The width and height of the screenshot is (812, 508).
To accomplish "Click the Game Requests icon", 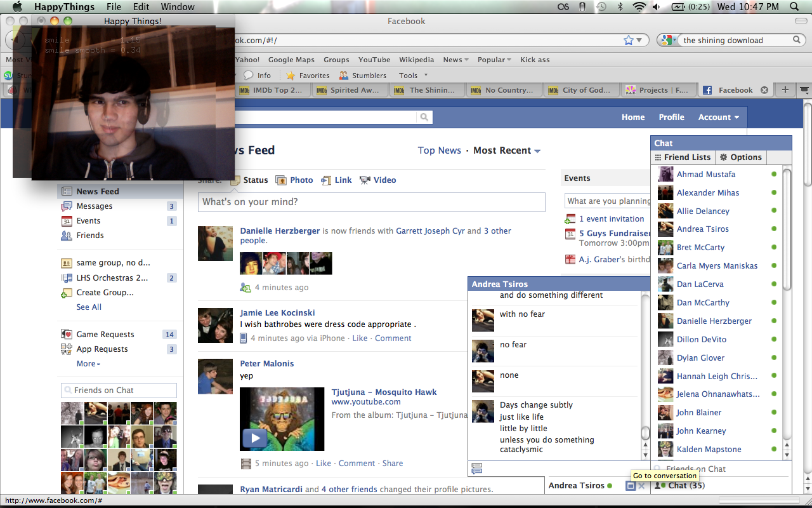I will click(x=67, y=335).
